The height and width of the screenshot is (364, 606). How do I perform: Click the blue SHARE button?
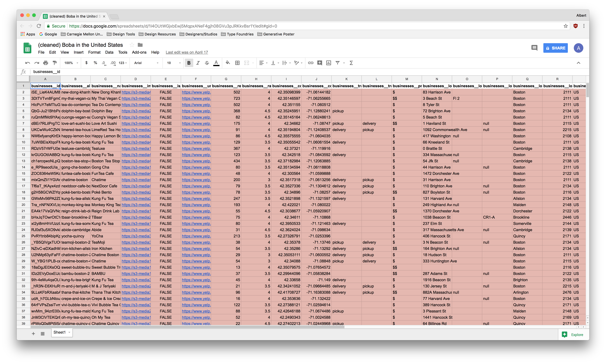[x=555, y=48]
